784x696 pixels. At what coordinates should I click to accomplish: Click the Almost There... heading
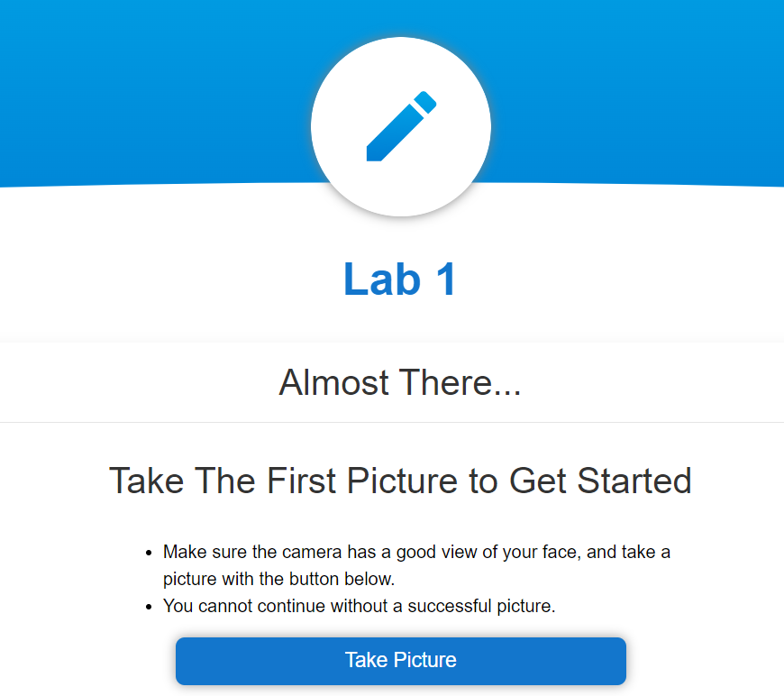399,382
